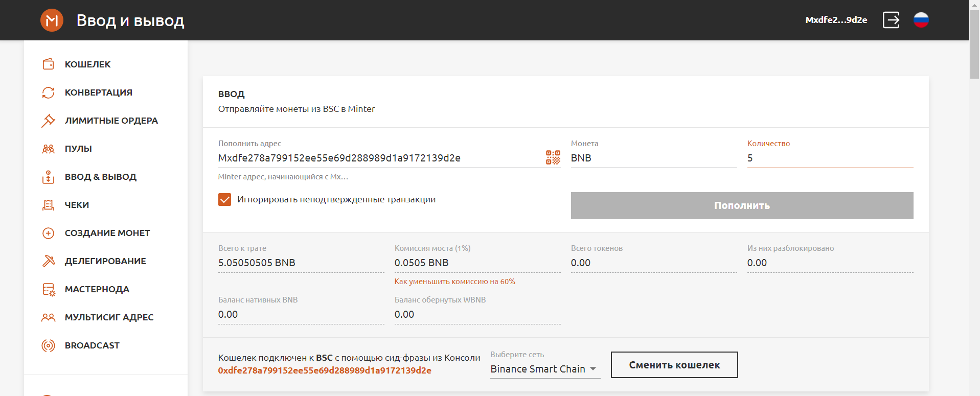Click the Broadcast signal icon
Image resolution: width=980 pixels, height=396 pixels.
tap(48, 345)
